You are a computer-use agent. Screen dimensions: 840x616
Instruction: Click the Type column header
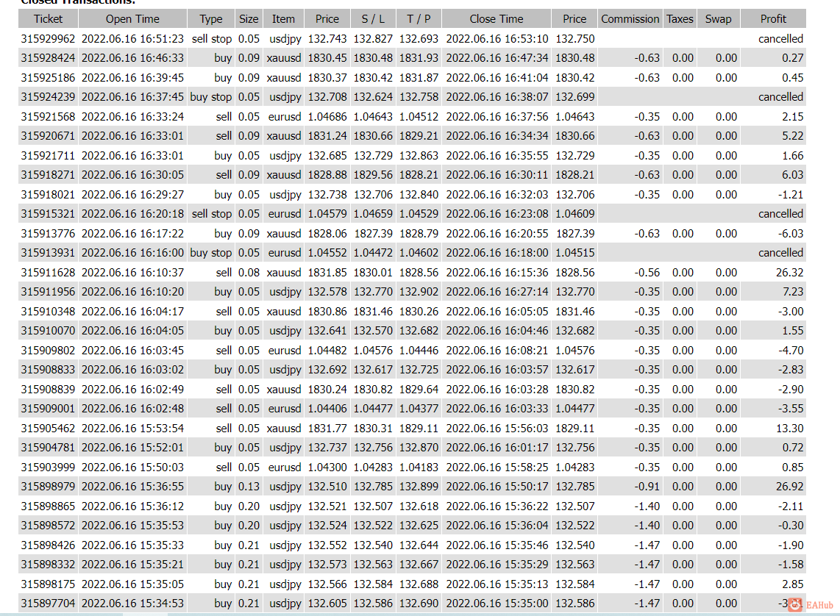[x=211, y=18]
